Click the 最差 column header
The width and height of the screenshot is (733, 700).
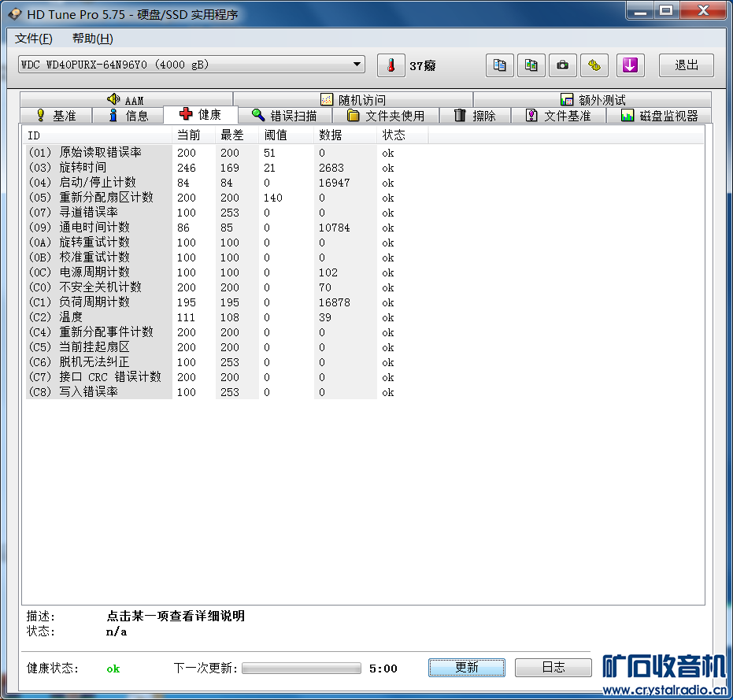(x=237, y=135)
